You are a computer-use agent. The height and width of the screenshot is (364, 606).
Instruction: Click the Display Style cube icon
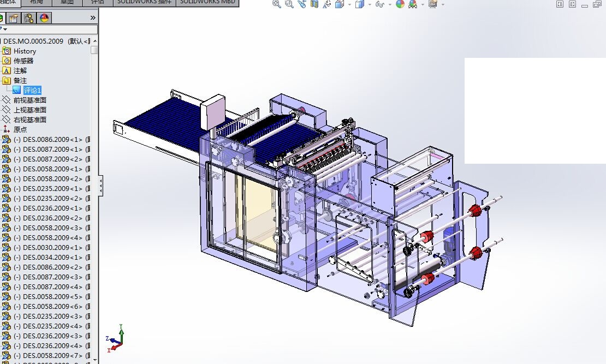click(360, 4)
